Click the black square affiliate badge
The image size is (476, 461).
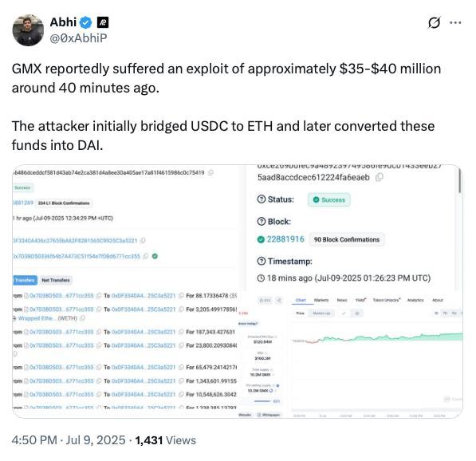point(103,22)
